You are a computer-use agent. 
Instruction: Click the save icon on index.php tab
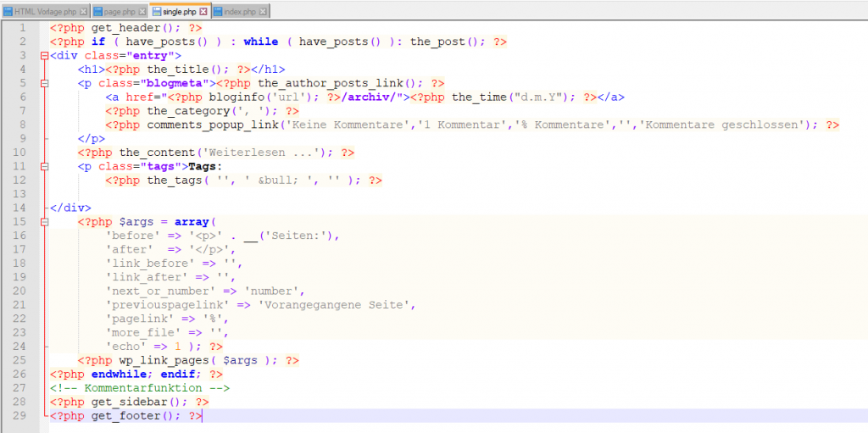click(218, 12)
